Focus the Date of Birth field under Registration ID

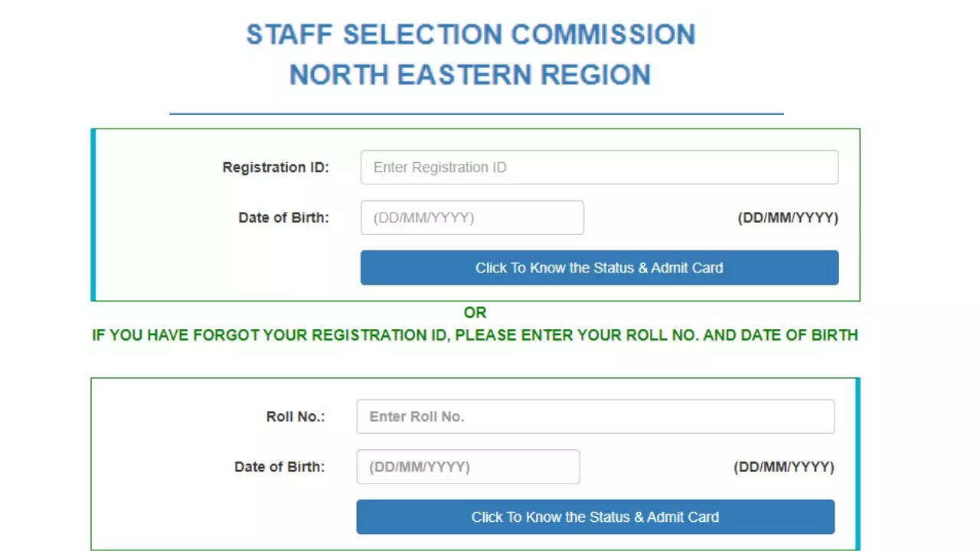472,218
